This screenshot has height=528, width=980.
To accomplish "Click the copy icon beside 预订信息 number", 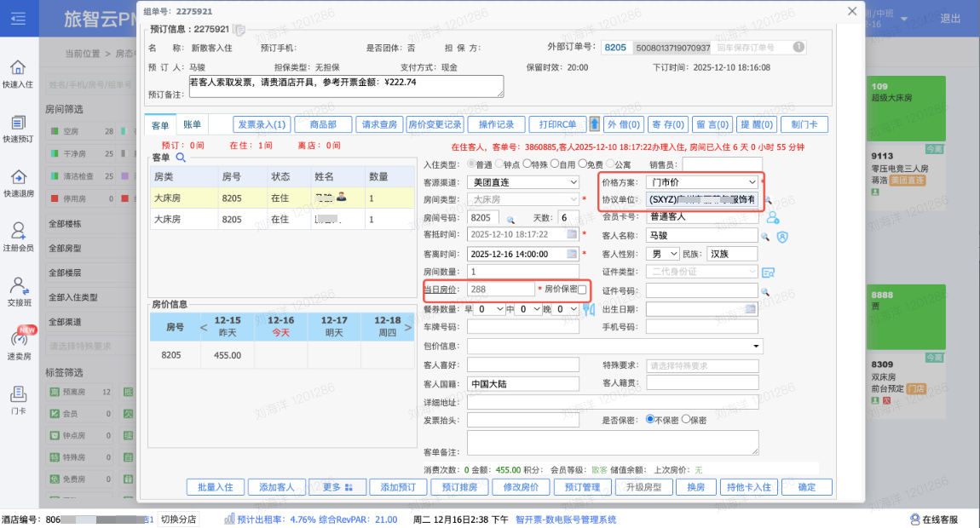I will click(240, 30).
